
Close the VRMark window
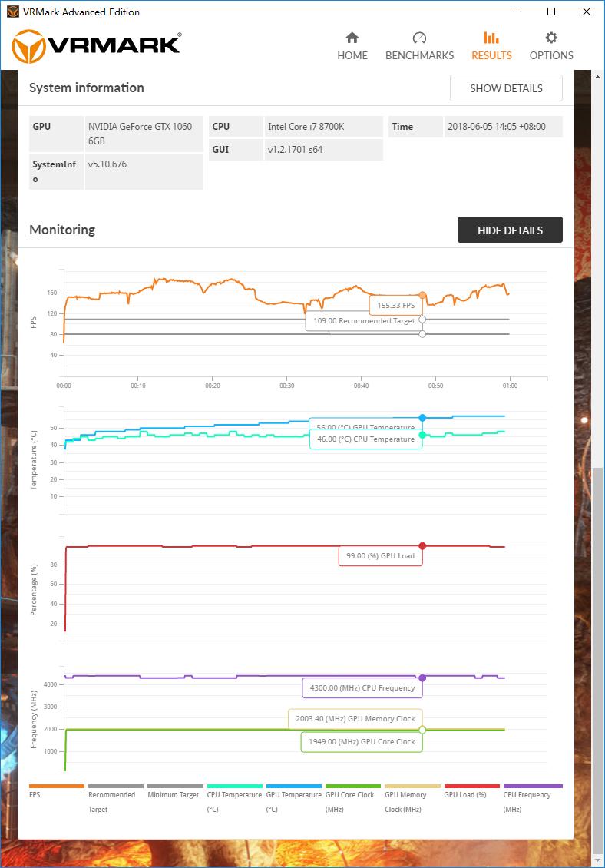(x=586, y=12)
